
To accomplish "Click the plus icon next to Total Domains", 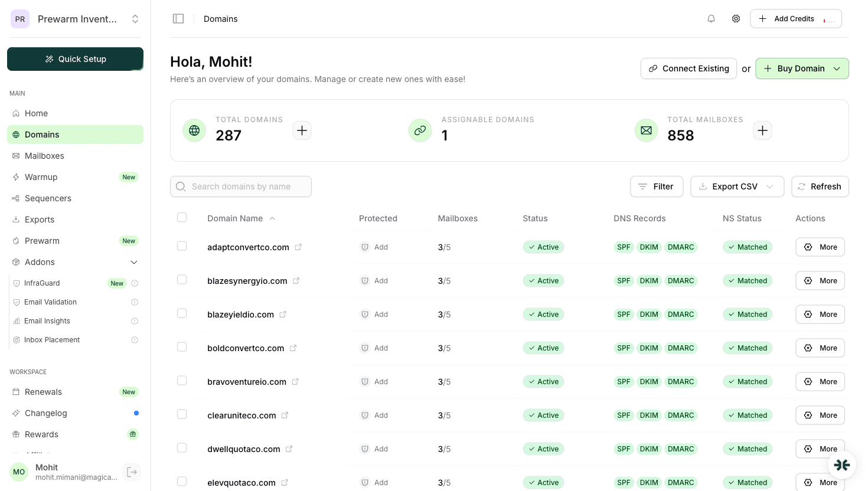I will (302, 130).
